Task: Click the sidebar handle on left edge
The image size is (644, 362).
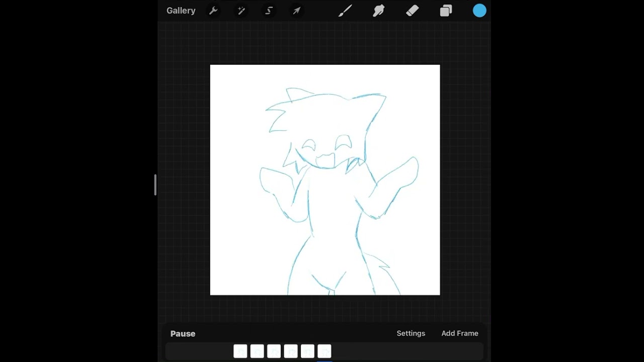Action: pyautogui.click(x=155, y=185)
